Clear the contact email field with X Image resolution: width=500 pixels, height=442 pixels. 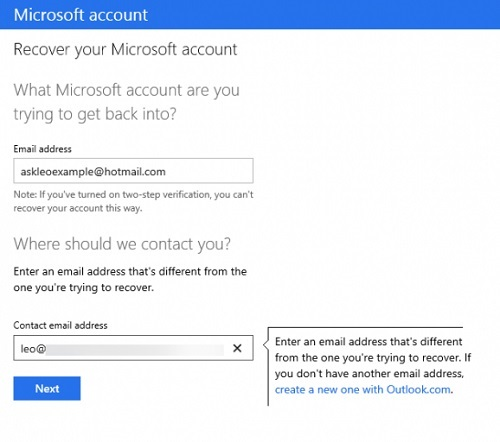(237, 348)
